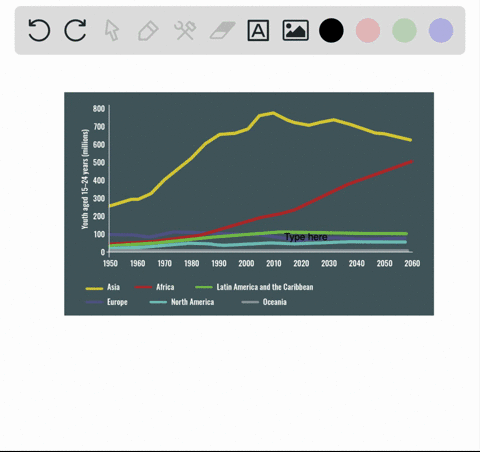This screenshot has width=480, height=452.
Task: Click the insert image icon
Action: click(x=295, y=30)
